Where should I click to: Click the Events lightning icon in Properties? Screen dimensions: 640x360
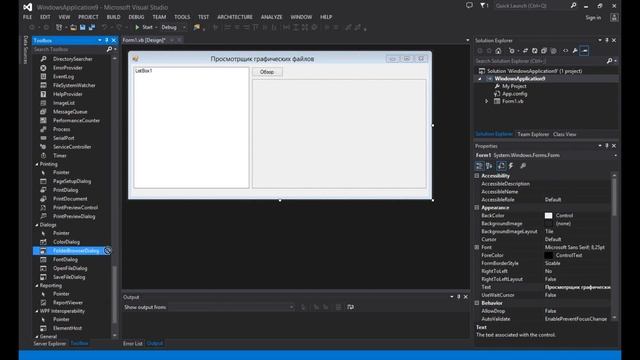tap(511, 166)
